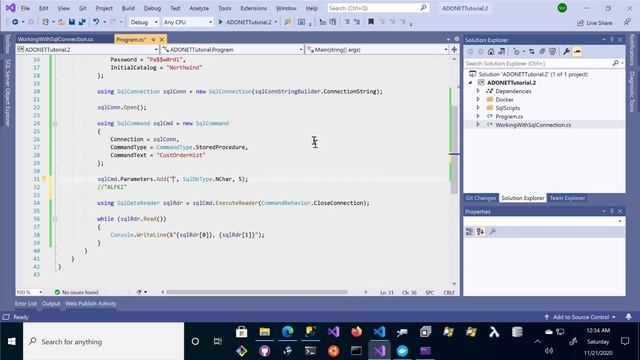This screenshot has width=640, height=360.
Task: Click the notifications bell in status bar
Action: (x=629, y=317)
